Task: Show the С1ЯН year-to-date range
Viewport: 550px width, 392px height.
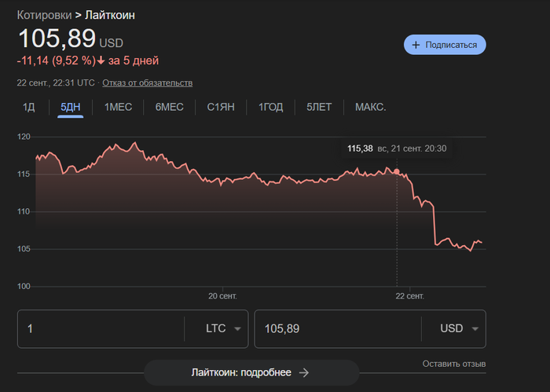Action: (x=221, y=107)
